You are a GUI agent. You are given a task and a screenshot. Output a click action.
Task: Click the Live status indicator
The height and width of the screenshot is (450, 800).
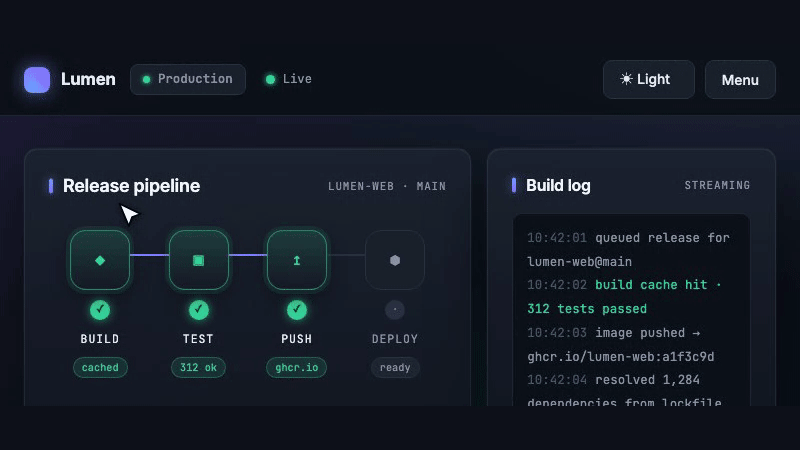[x=289, y=79]
